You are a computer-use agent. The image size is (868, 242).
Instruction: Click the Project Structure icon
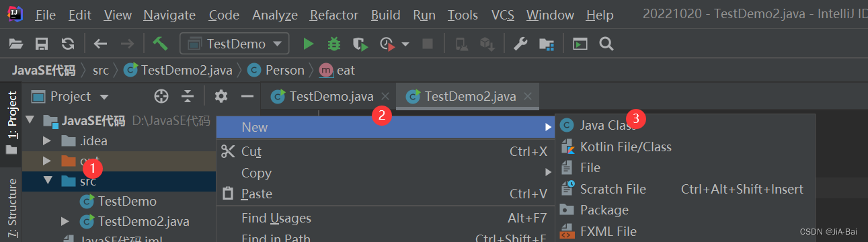coord(547,44)
